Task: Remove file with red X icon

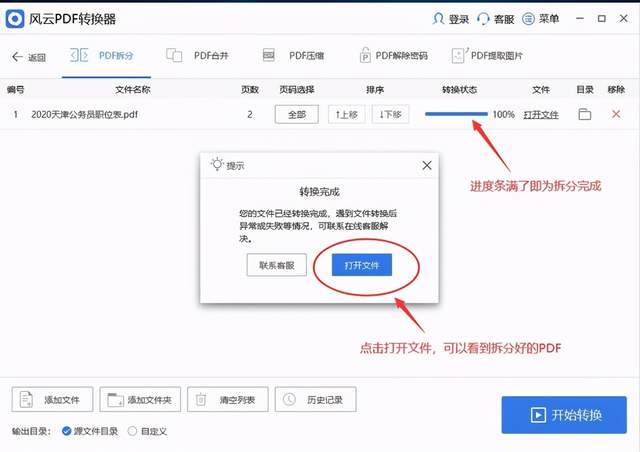Action: 616,114
